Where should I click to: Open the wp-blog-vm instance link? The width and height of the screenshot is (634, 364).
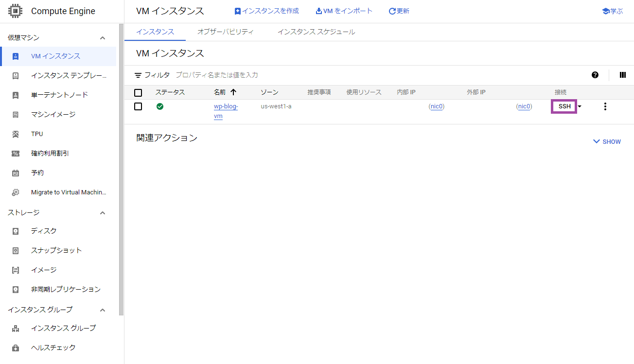[226, 111]
